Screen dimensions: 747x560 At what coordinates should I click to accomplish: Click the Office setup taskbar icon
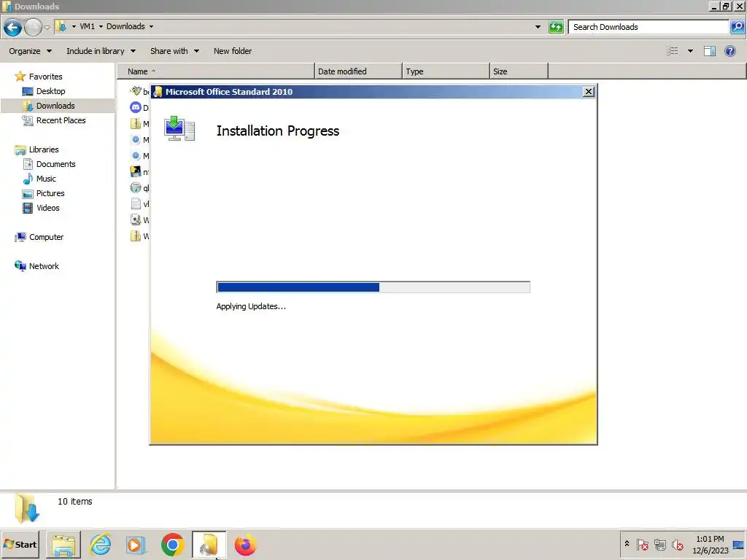click(x=209, y=545)
